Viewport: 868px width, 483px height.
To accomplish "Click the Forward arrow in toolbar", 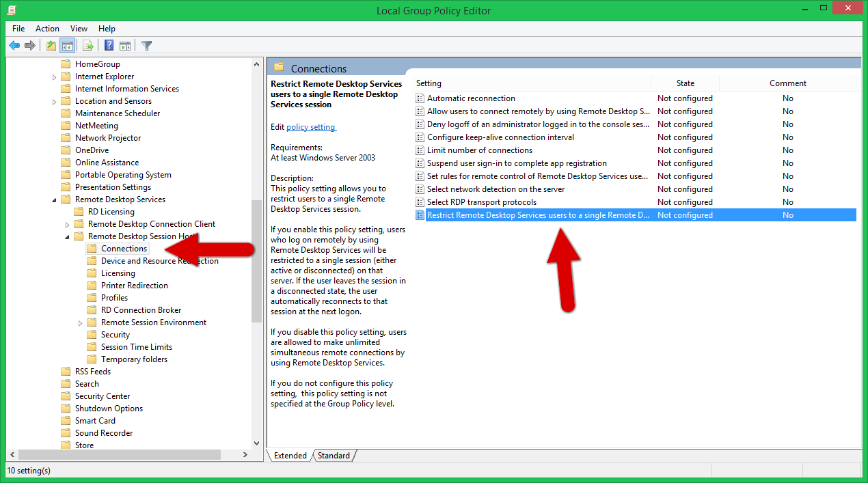I will pos(30,46).
